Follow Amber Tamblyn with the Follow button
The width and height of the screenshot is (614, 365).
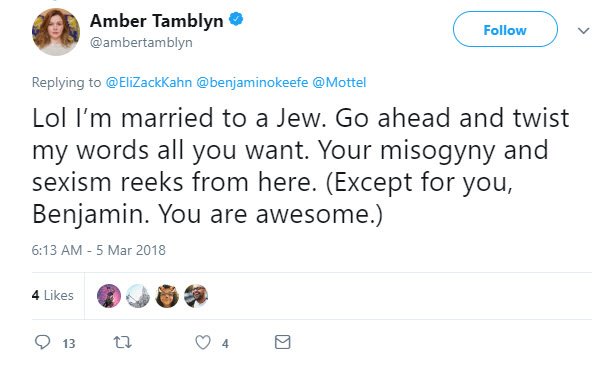pos(505,29)
